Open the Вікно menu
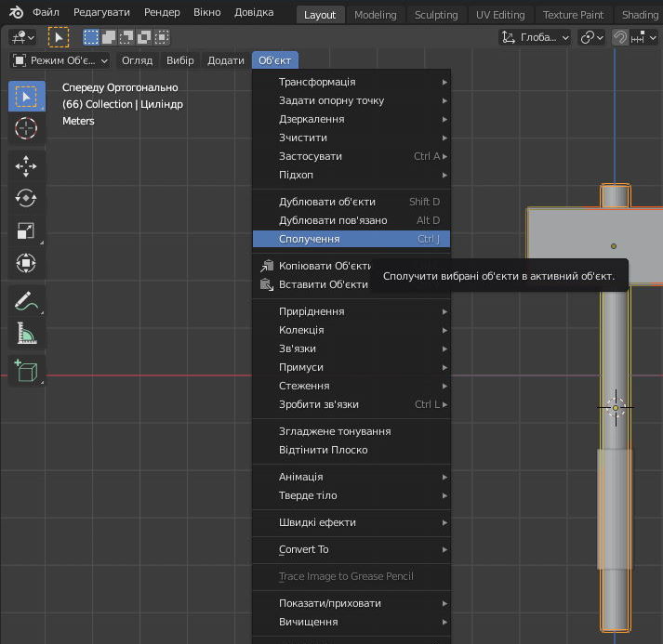 207,12
